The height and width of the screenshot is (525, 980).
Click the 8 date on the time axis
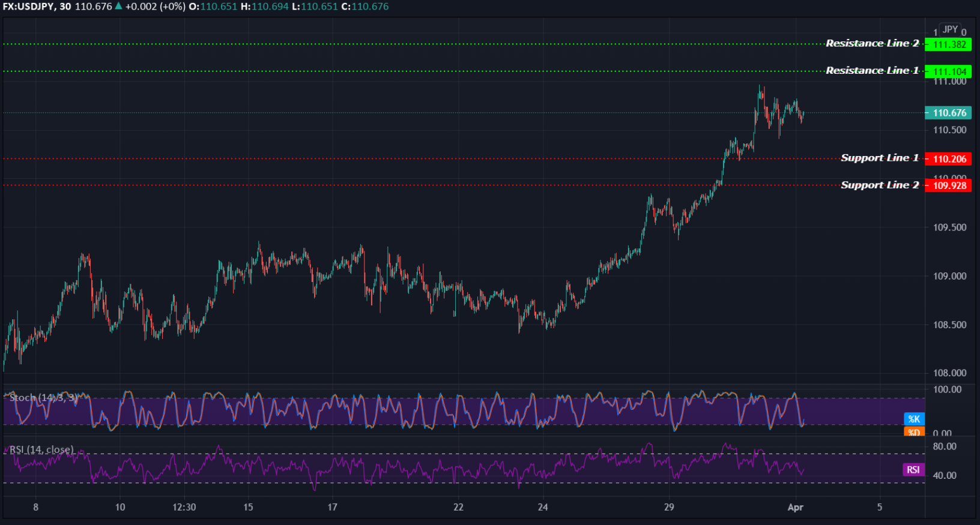click(x=36, y=508)
